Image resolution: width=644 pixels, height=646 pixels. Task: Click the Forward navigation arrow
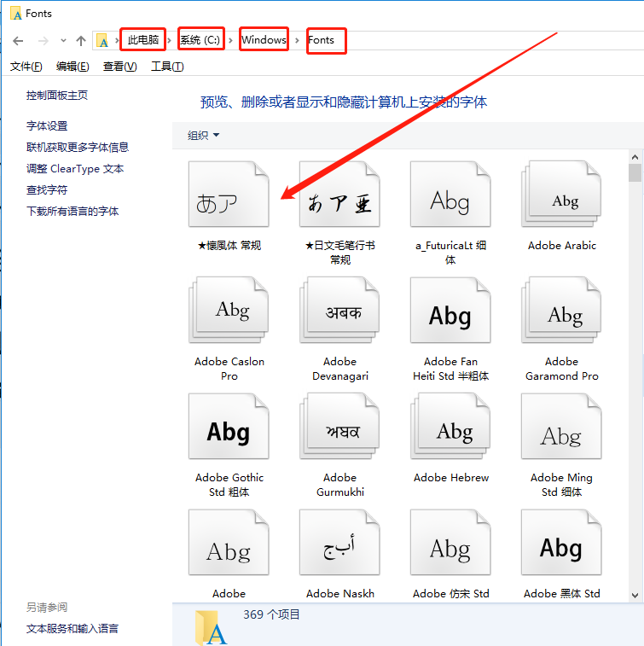tap(44, 40)
